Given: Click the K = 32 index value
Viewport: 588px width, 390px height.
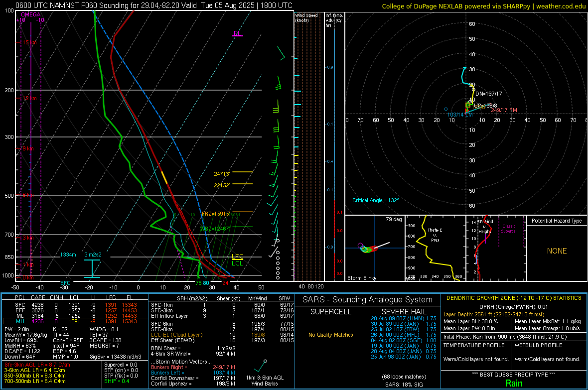Looking at the screenshot, I should [x=60, y=329].
